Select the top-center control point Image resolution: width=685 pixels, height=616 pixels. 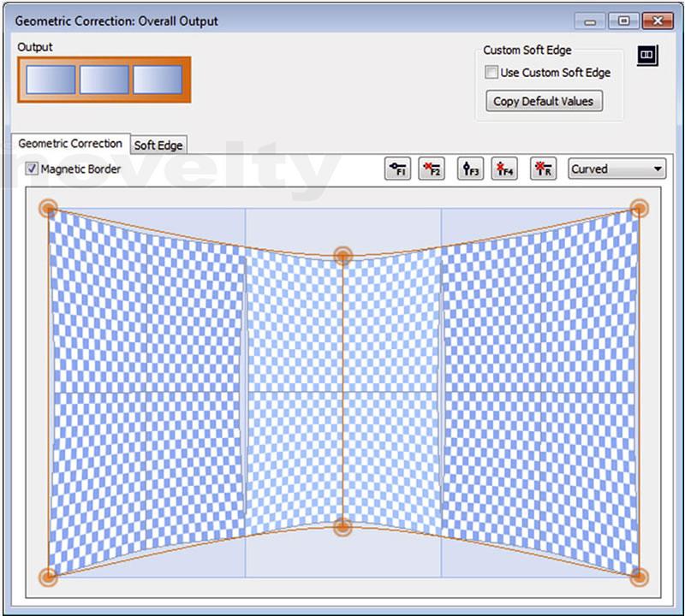[342, 255]
